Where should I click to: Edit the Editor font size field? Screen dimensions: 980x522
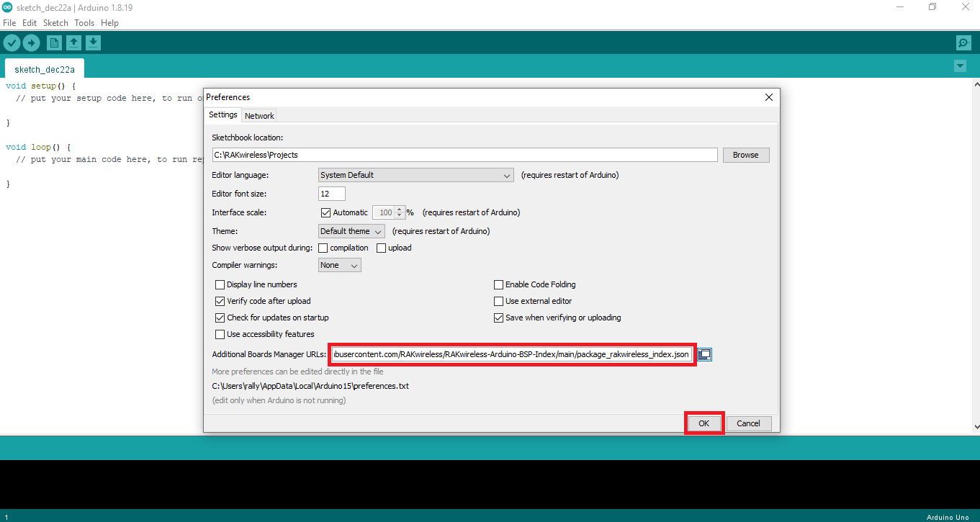331,193
